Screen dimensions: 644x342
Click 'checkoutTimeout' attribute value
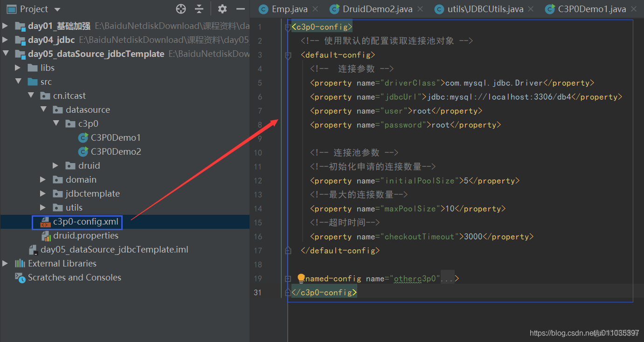pos(419,237)
